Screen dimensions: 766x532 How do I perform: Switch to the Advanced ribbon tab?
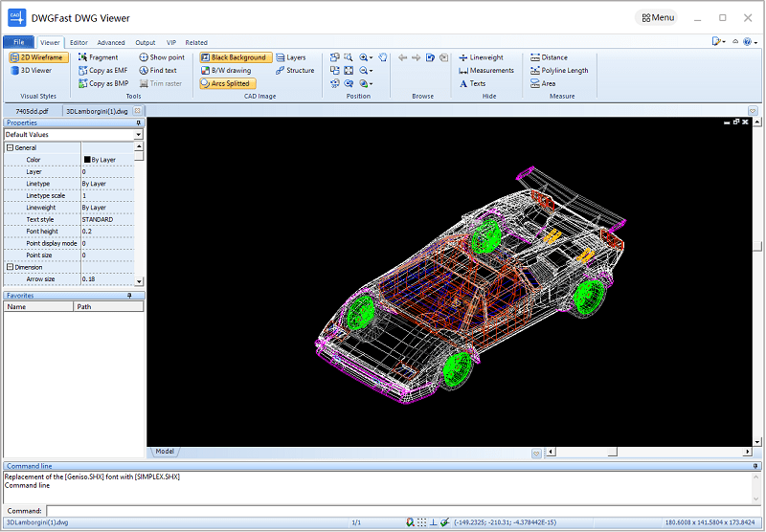click(x=111, y=42)
